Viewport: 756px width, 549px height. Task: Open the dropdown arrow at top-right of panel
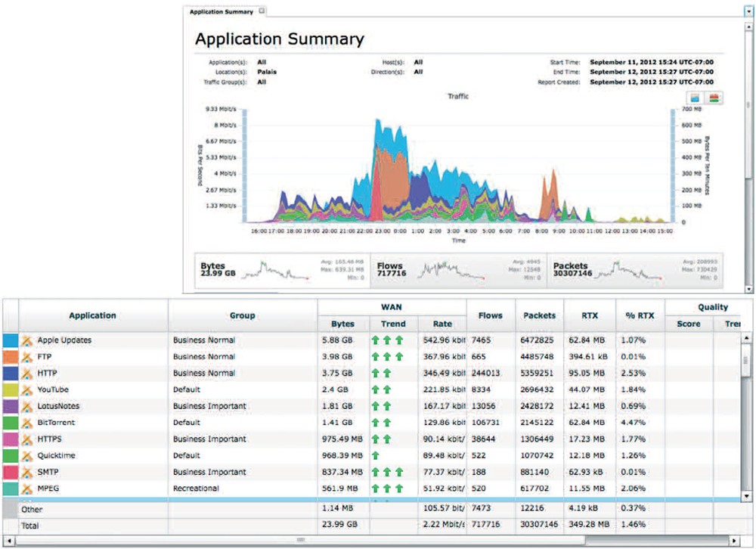click(748, 13)
